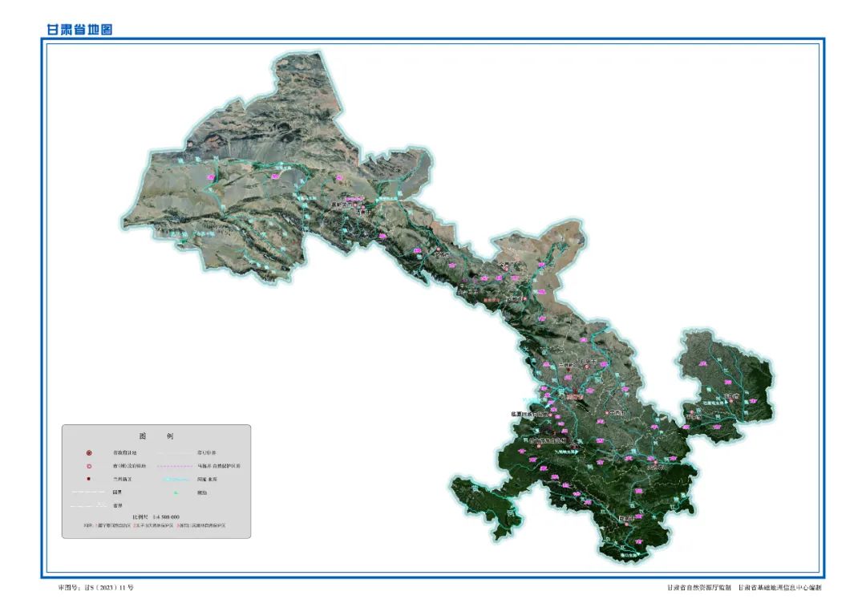Click the Lanzhou New Area square legend symbol
866x616 pixels.
coord(89,479)
